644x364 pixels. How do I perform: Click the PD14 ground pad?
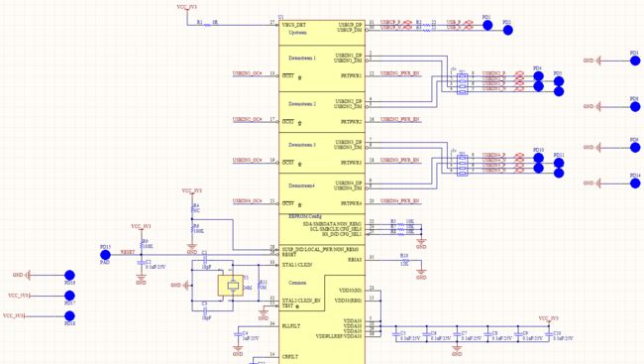[635, 183]
